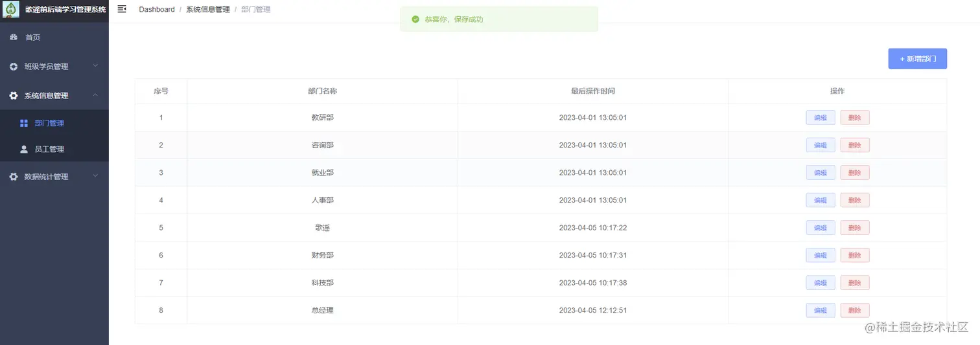The height and width of the screenshot is (345, 980).
Task: Expand the 班级学员管理 submenu arrow
Action: [95, 66]
